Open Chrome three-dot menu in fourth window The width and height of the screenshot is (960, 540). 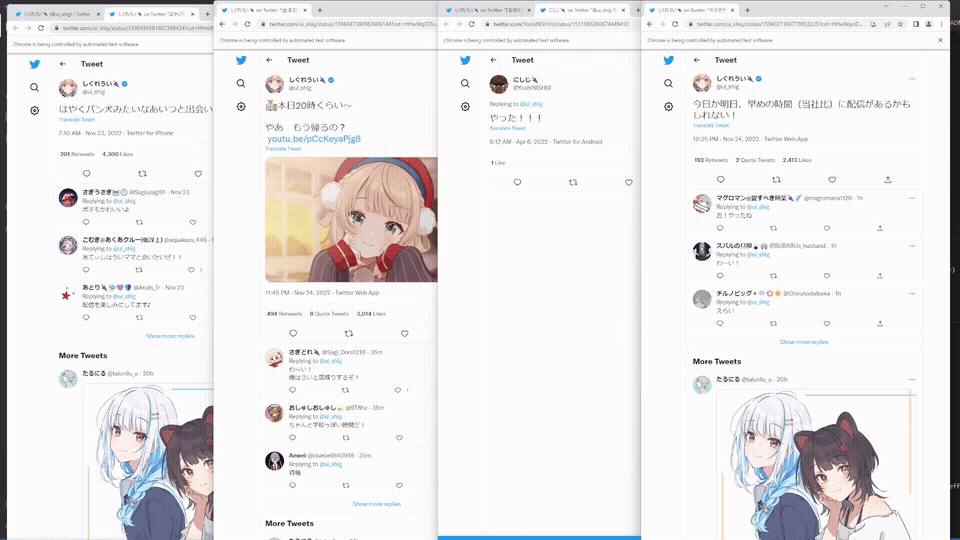[x=941, y=24]
